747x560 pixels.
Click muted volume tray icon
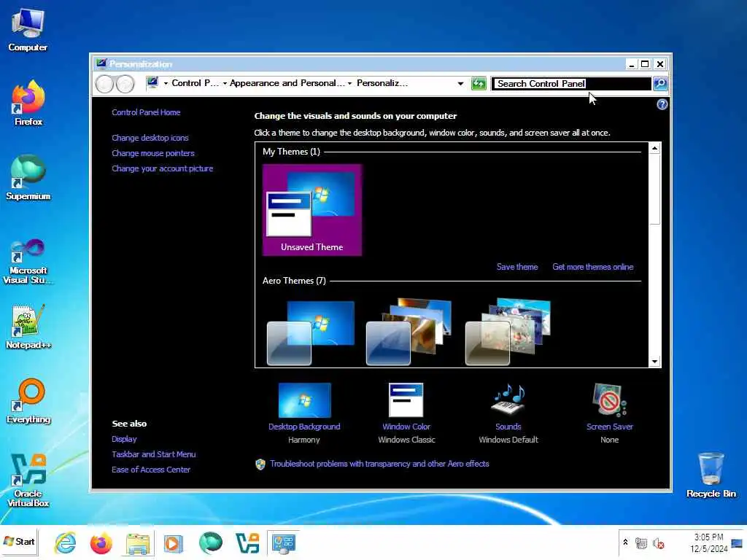659,543
